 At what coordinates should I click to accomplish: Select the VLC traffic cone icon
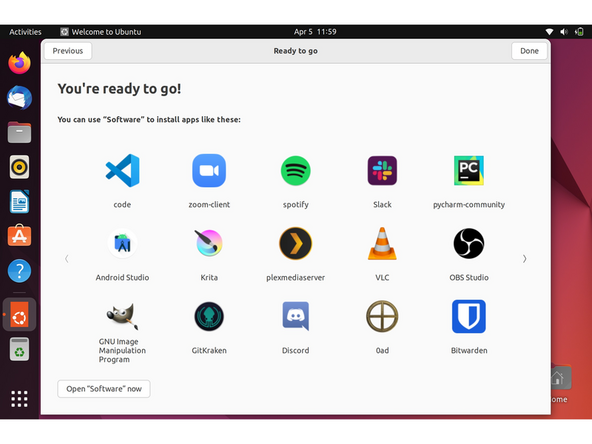click(382, 244)
